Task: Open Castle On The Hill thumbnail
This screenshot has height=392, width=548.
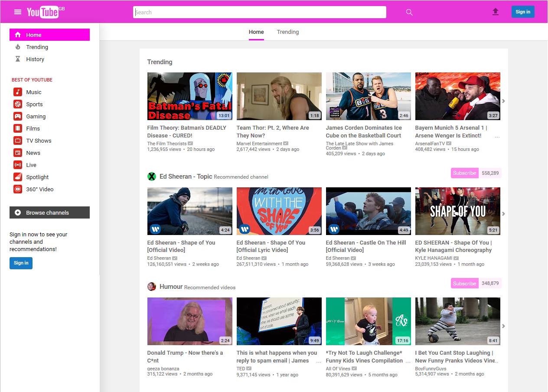Action: tap(369, 211)
